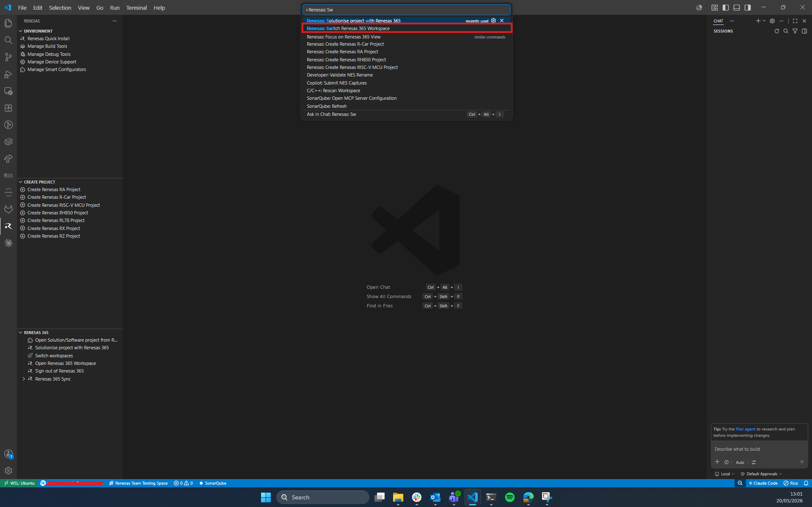Open the Default Approvals dropdown
Screen dimensions: 812x507
pos(761,474)
